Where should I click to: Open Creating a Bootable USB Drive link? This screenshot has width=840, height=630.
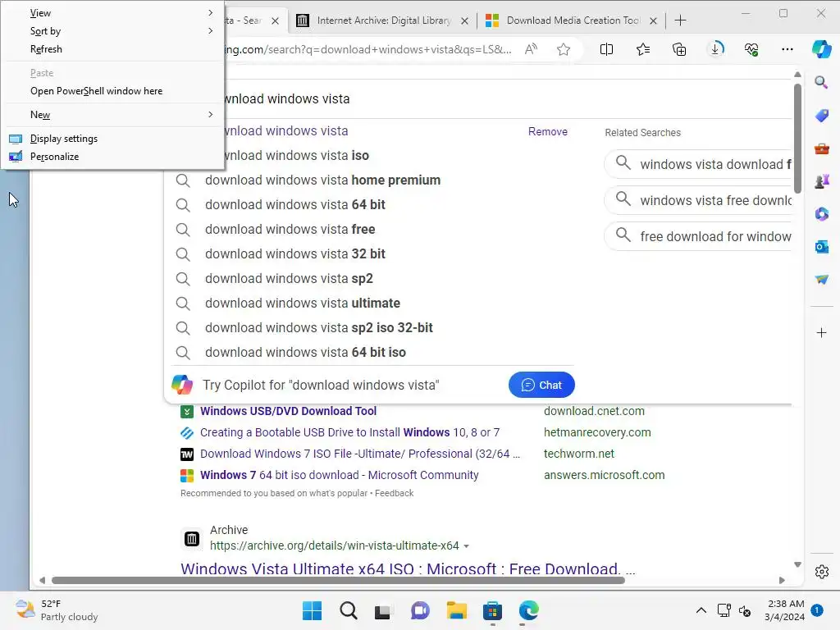pos(349,433)
